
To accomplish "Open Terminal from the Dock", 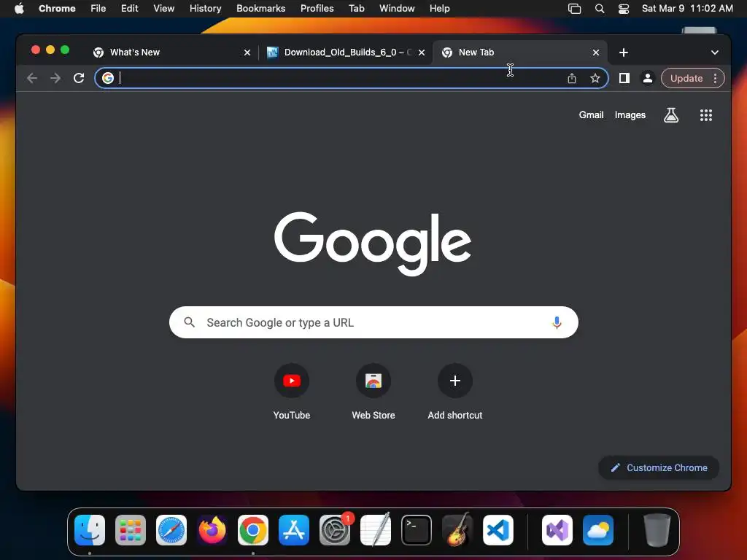I will pos(417,530).
